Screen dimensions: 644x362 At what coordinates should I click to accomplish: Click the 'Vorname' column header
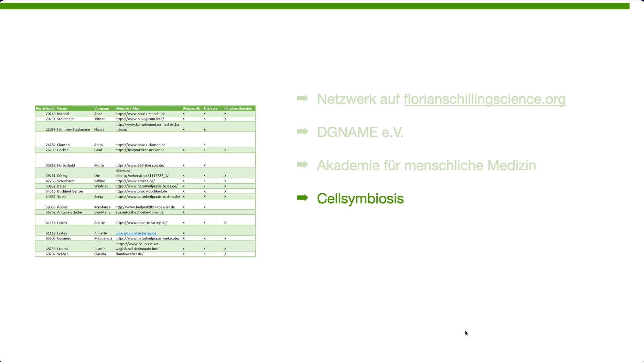click(x=101, y=108)
